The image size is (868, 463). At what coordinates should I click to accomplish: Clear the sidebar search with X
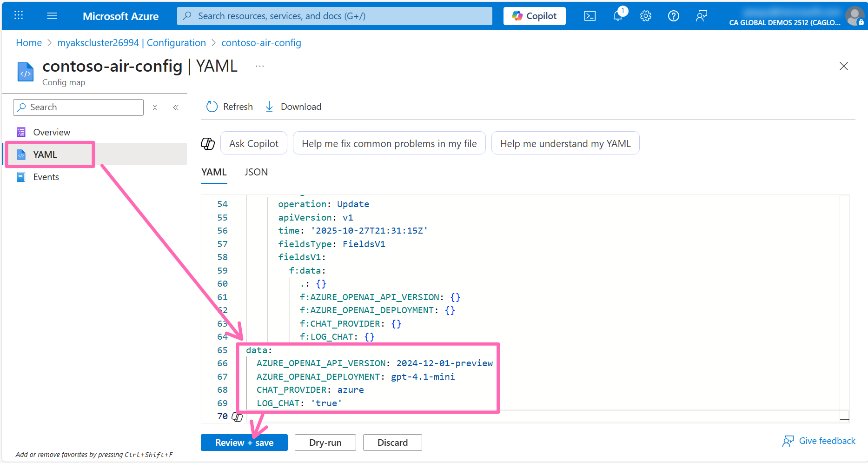pyautogui.click(x=155, y=107)
